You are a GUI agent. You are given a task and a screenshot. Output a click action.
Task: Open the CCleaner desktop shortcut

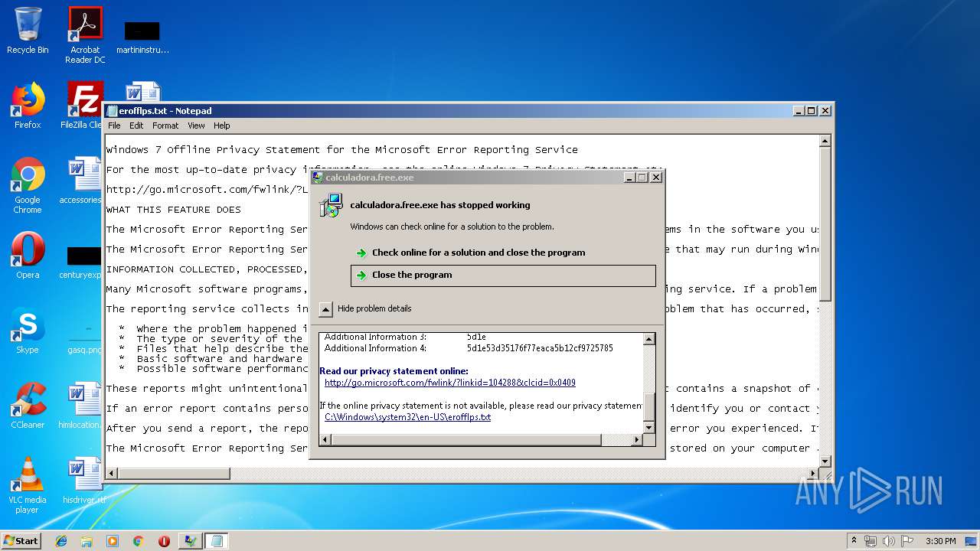click(28, 406)
